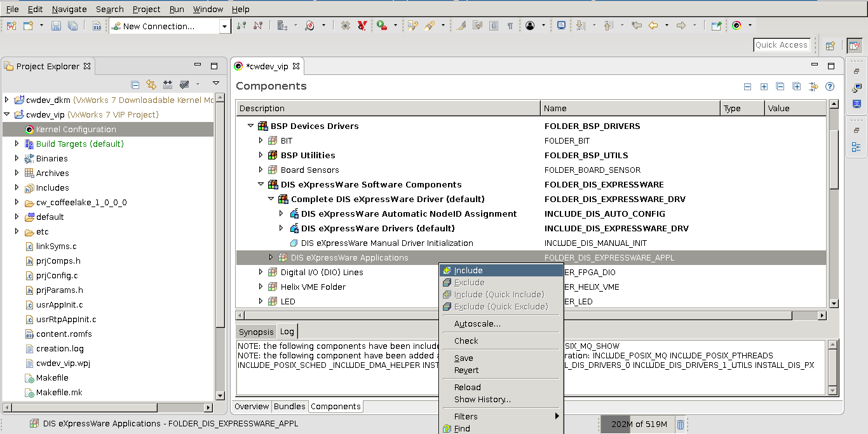The height and width of the screenshot is (434, 868).
Task: Click the heap memory status 202M of 519M
Action: point(639,424)
